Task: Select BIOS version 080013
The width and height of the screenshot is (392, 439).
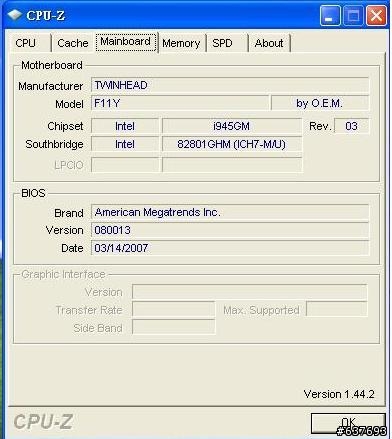Action: point(230,230)
